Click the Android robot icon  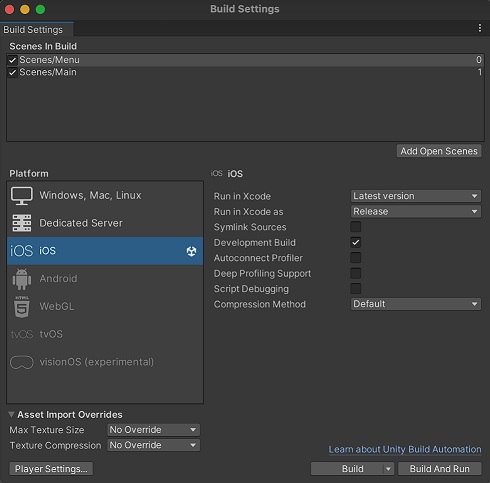pos(22,279)
